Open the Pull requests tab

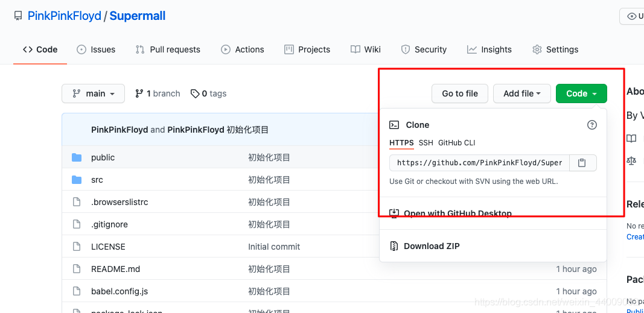(x=168, y=49)
